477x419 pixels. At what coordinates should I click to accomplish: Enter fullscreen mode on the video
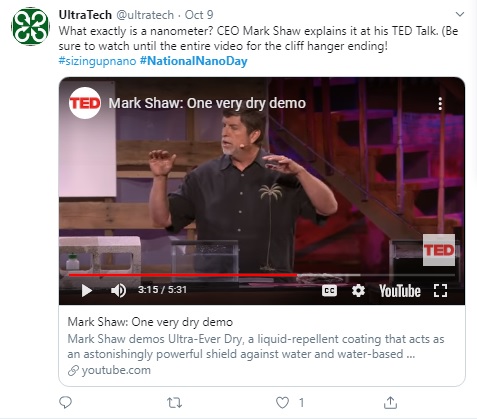(x=440, y=291)
